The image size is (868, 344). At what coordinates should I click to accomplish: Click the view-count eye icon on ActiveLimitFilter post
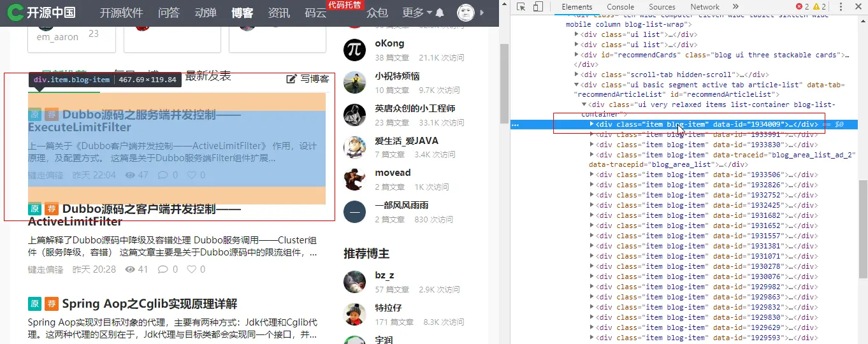[x=130, y=269]
